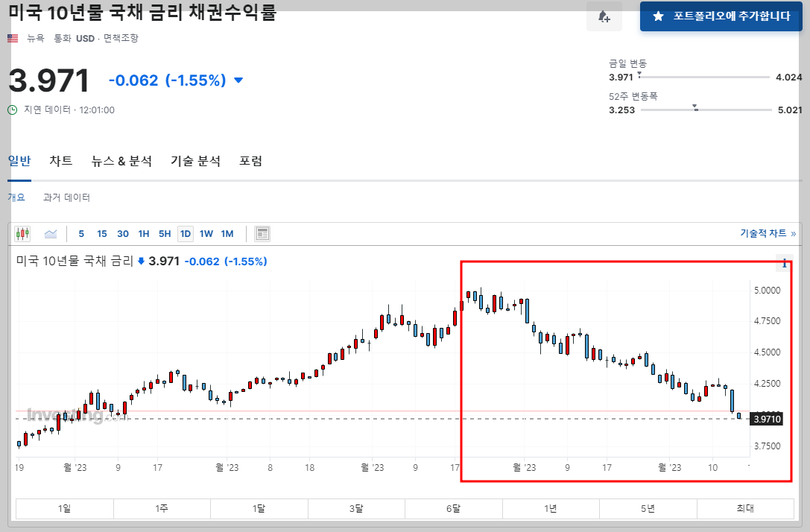The image size is (810, 532).
Task: Choose the 6달 time range
Action: [454, 509]
